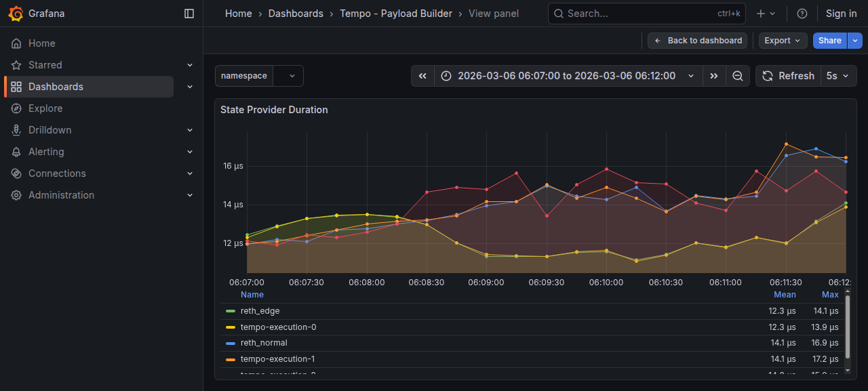Click the reth_normal blue color swatch

pyautogui.click(x=231, y=343)
